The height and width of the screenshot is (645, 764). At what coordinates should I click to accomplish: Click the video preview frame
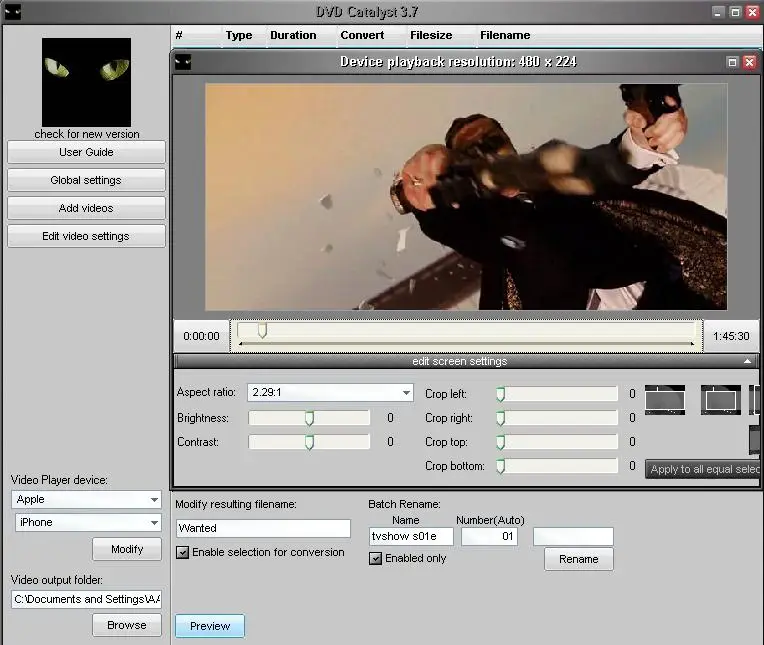point(466,197)
